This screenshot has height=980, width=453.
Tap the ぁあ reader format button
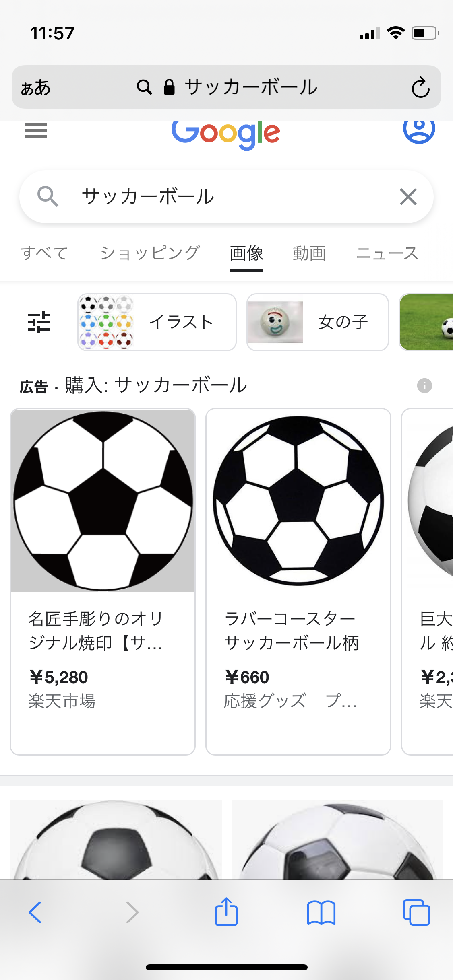click(x=36, y=87)
